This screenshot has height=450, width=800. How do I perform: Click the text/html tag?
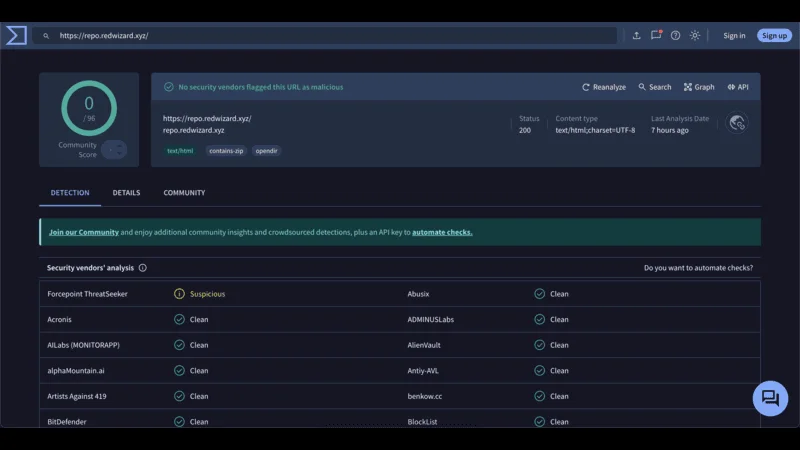click(180, 151)
